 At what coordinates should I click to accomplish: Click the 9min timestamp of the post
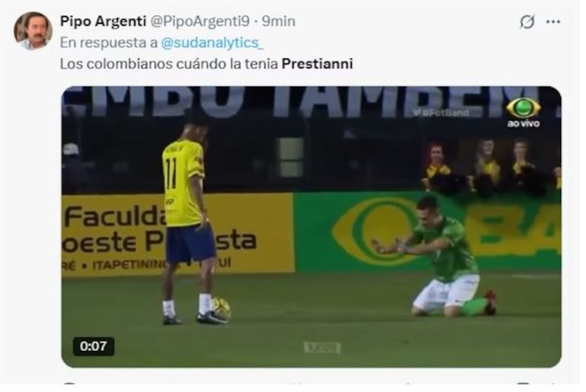279,21
